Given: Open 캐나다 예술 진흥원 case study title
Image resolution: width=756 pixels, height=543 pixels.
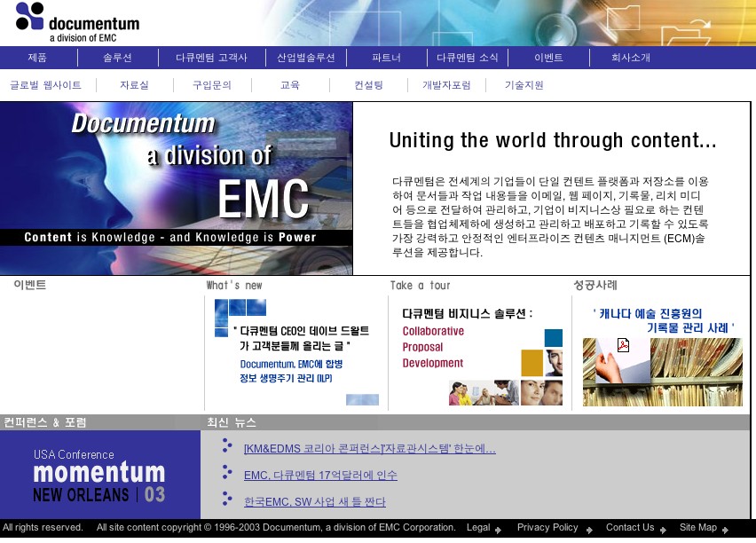Looking at the screenshot, I should click(664, 320).
